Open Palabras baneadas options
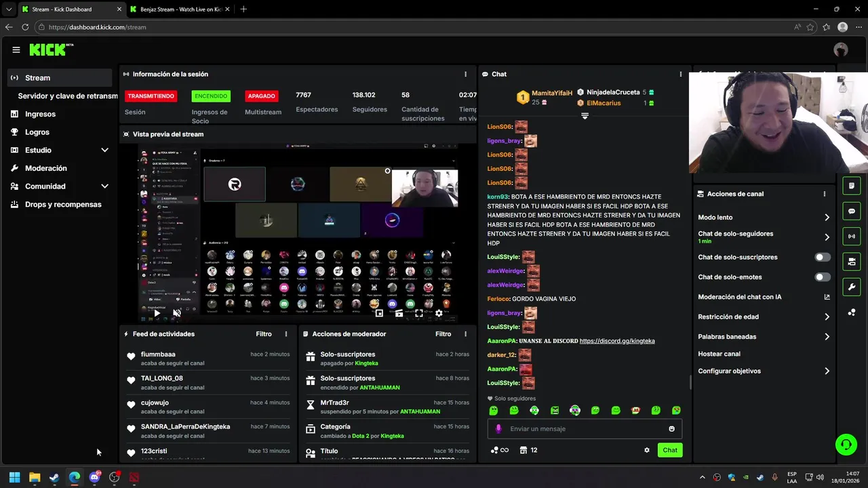Image resolution: width=868 pixels, height=488 pixels. tap(764, 337)
